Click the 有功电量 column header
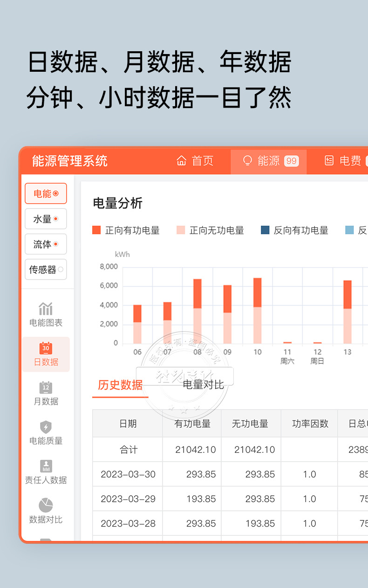368x588 pixels. (192, 424)
